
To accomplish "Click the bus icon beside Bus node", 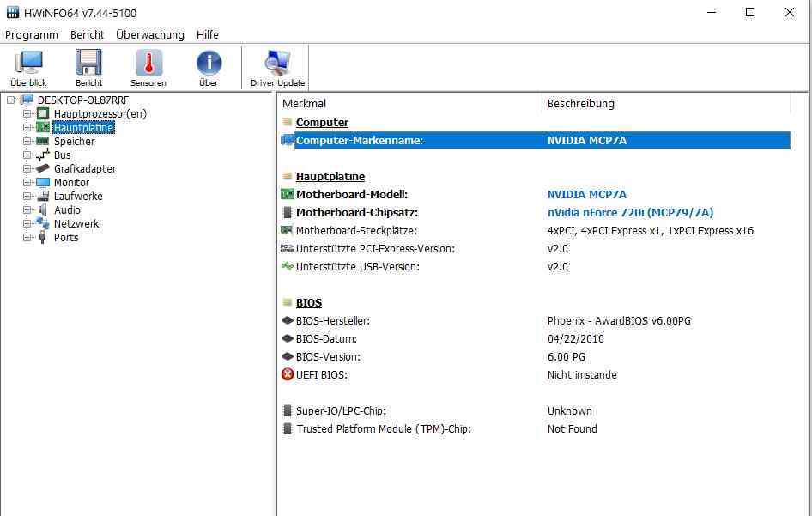I will 43,155.
